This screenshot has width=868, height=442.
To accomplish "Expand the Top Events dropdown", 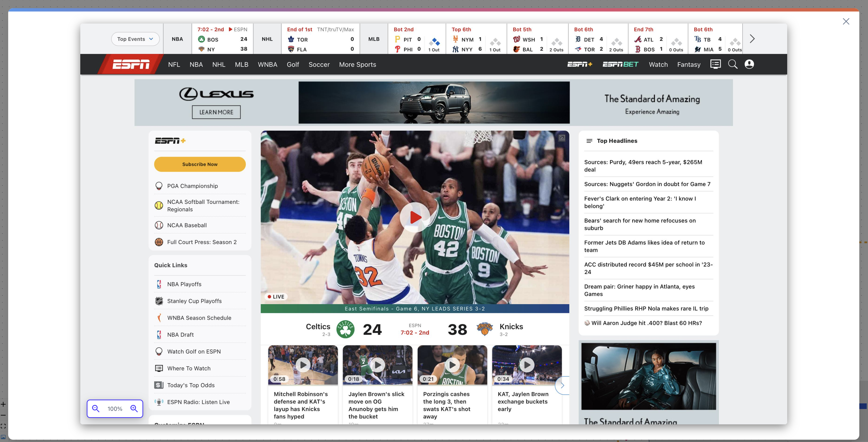I will pos(135,39).
